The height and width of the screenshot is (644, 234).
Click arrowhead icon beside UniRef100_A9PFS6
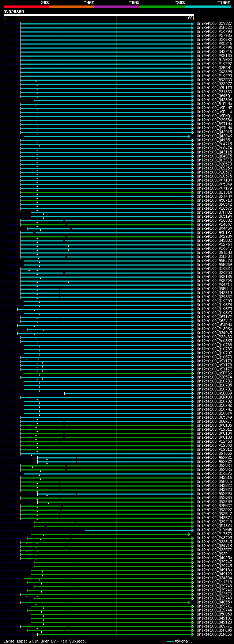pos(193,373)
